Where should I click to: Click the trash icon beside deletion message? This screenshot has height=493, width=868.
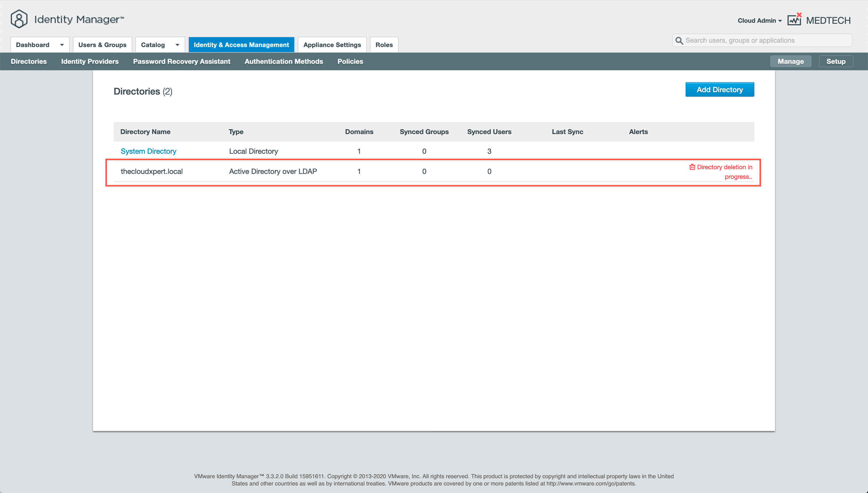pyautogui.click(x=692, y=167)
